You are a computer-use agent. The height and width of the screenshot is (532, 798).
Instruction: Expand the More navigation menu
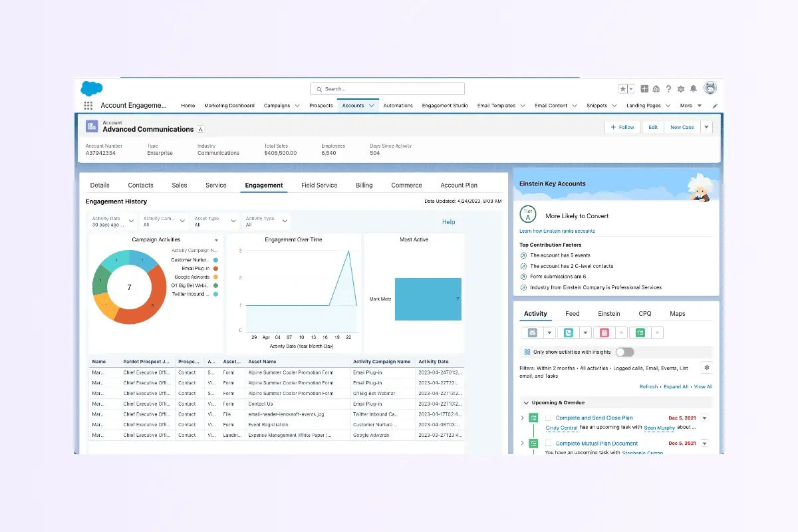[x=690, y=105]
